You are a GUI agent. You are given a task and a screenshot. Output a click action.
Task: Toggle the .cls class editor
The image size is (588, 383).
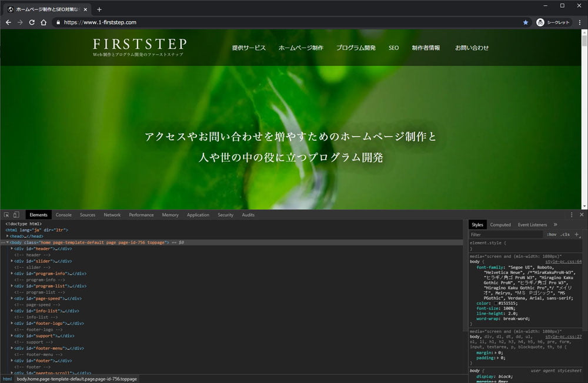point(564,234)
